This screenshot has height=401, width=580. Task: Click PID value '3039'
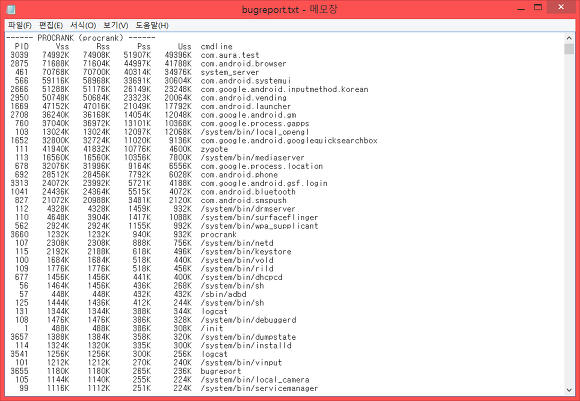click(x=19, y=55)
